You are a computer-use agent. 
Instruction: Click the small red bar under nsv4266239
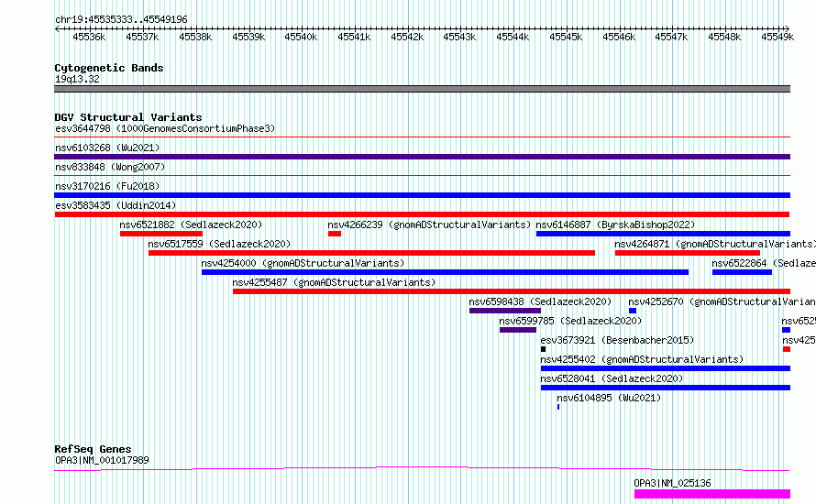coord(335,234)
